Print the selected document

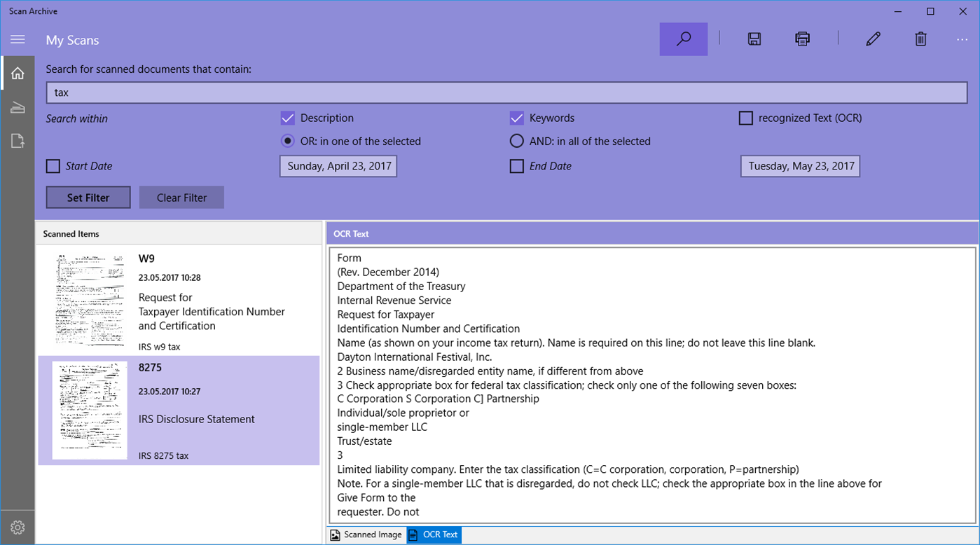(801, 39)
